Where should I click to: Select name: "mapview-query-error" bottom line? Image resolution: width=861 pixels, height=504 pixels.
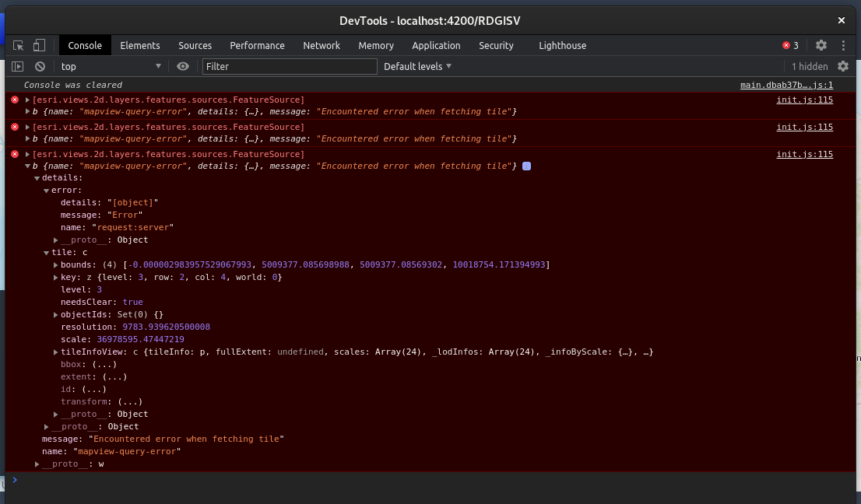coord(111,452)
